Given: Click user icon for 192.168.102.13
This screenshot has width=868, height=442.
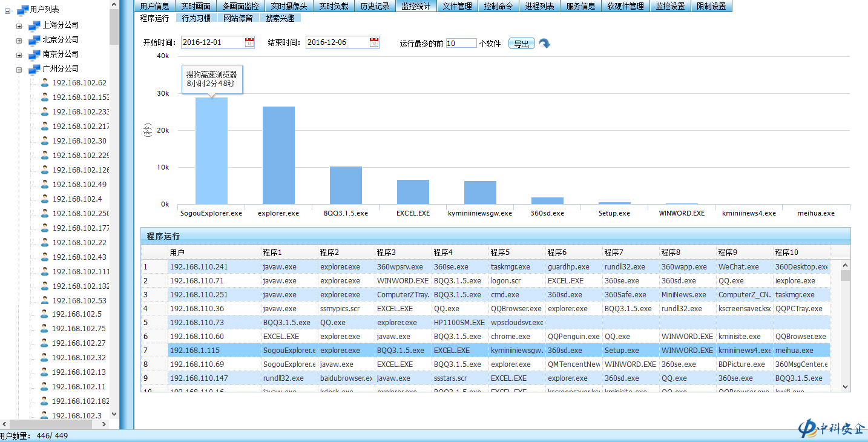Looking at the screenshot, I should click(45, 372).
